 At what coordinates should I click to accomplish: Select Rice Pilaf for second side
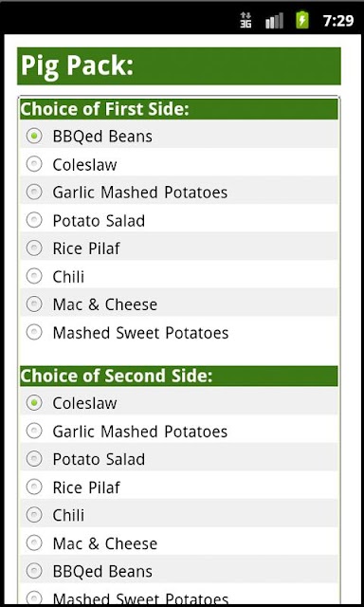pyautogui.click(x=179, y=487)
